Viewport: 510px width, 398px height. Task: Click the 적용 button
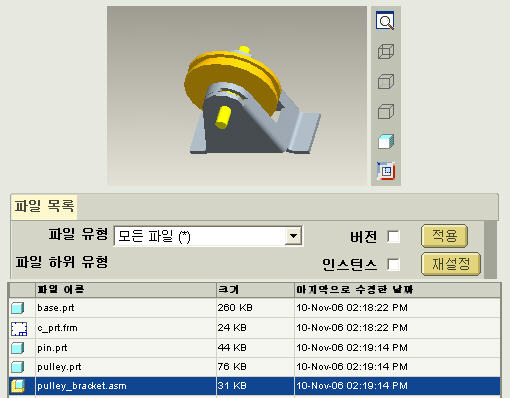[444, 236]
